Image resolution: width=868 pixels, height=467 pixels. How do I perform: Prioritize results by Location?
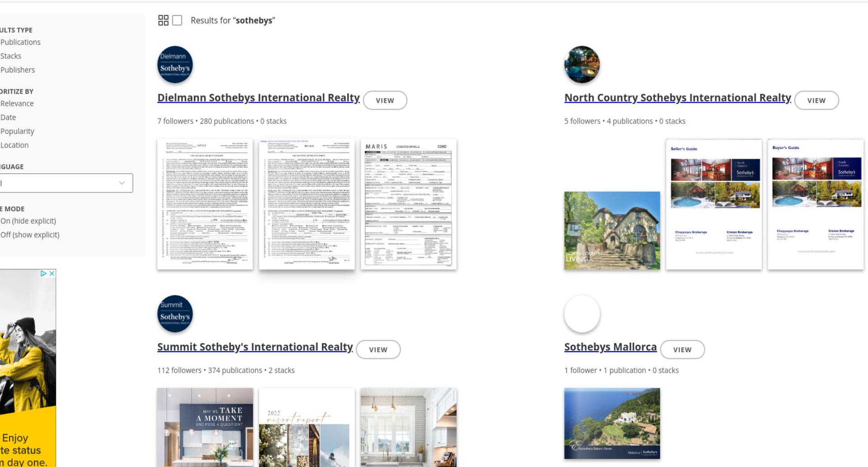tap(14, 145)
